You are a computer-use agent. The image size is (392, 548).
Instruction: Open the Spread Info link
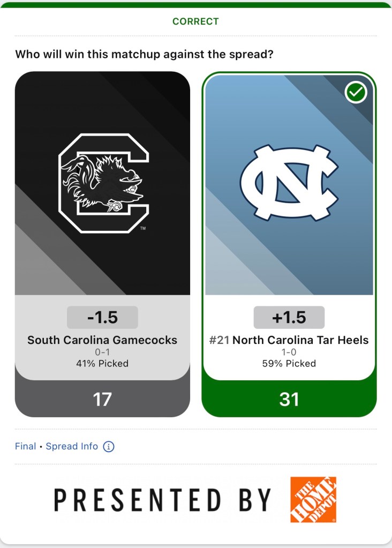tap(72, 446)
